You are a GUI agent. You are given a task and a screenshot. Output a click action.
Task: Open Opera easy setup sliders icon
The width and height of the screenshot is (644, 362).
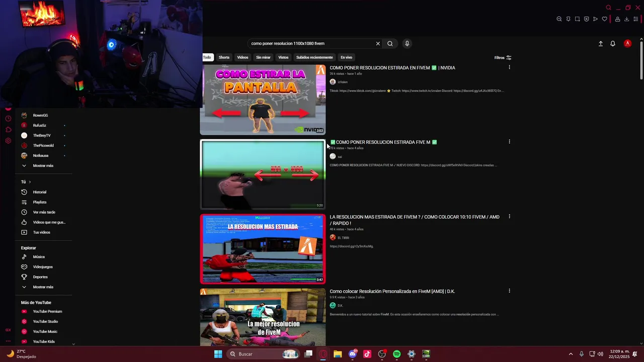pyautogui.click(x=635, y=19)
